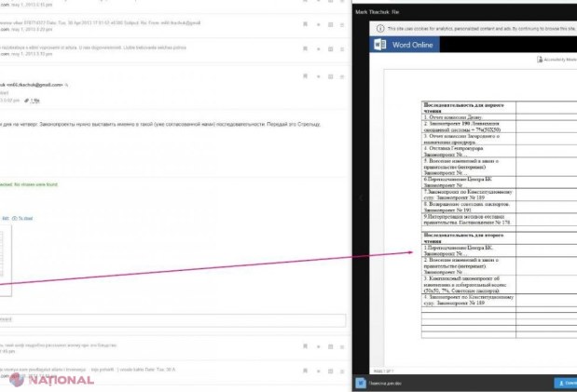Expand sender details next to gmail address
Image resolution: width=577 pixels, height=392 pixels.
pos(66,85)
